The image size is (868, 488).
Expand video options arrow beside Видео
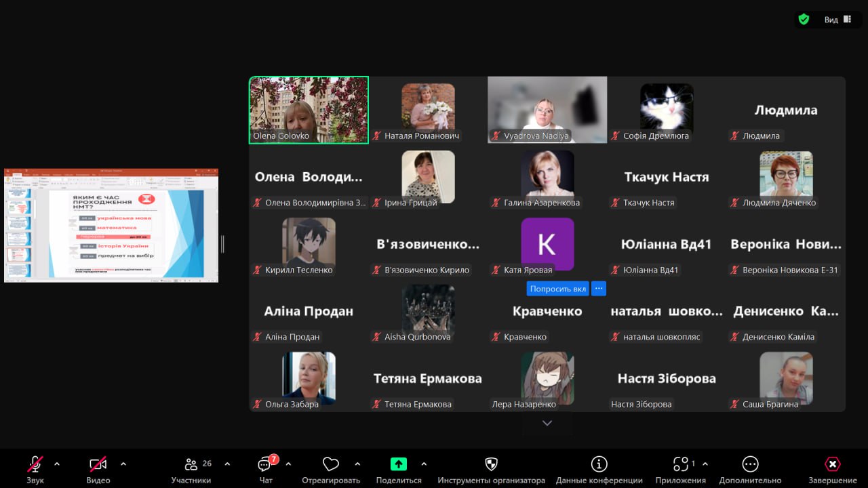tap(123, 464)
